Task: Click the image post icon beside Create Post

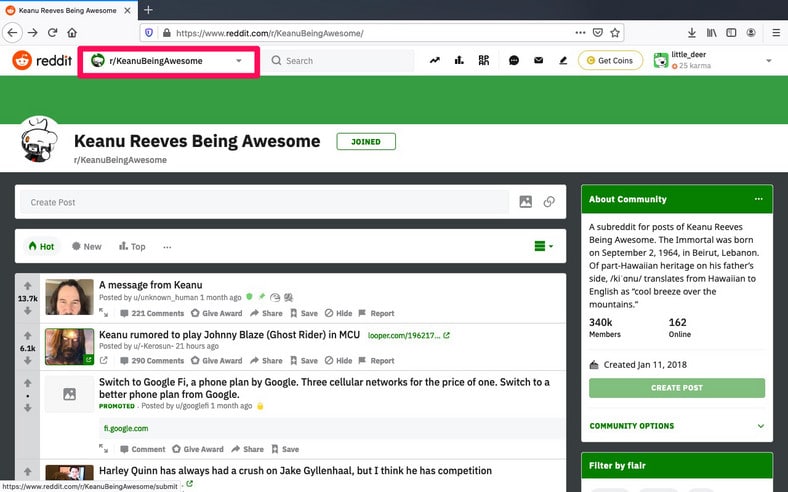Action: tap(525, 202)
